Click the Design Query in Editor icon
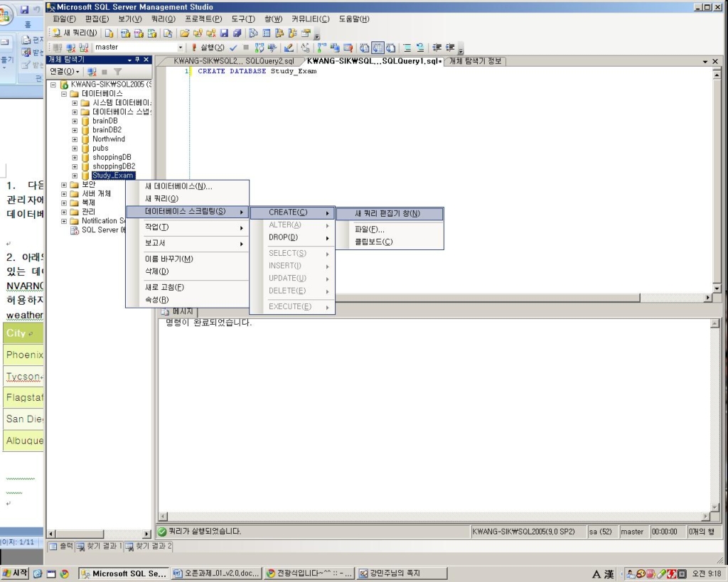 (289, 48)
